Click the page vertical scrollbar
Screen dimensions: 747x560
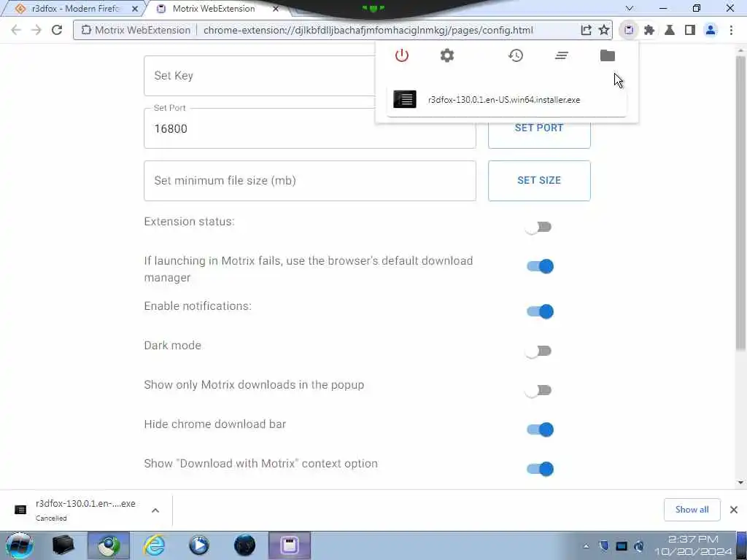click(740, 203)
